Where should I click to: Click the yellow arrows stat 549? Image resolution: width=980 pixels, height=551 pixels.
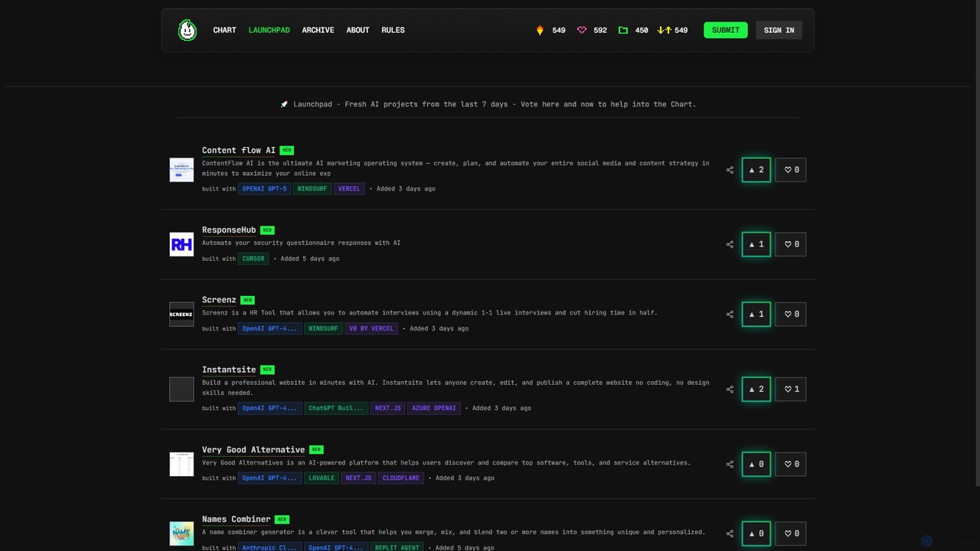click(x=673, y=30)
